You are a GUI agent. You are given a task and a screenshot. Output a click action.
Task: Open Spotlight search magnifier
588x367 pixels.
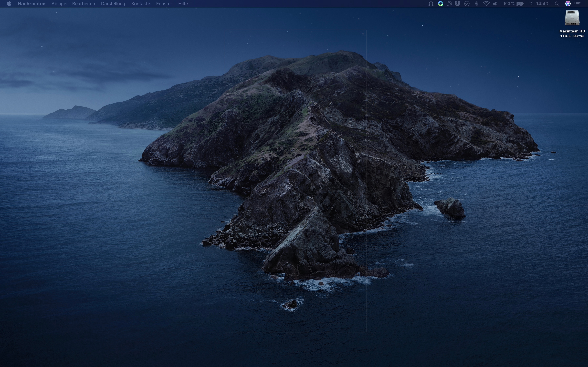tap(557, 4)
